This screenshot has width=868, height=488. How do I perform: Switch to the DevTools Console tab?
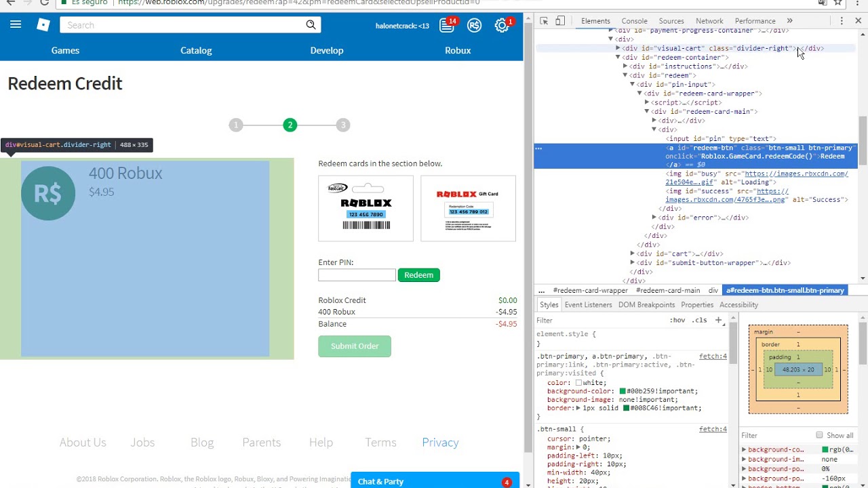pos(634,21)
